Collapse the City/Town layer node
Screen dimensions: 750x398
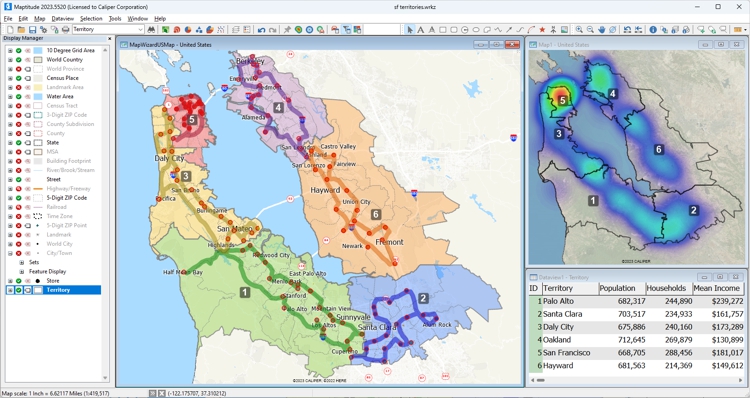(x=10, y=253)
